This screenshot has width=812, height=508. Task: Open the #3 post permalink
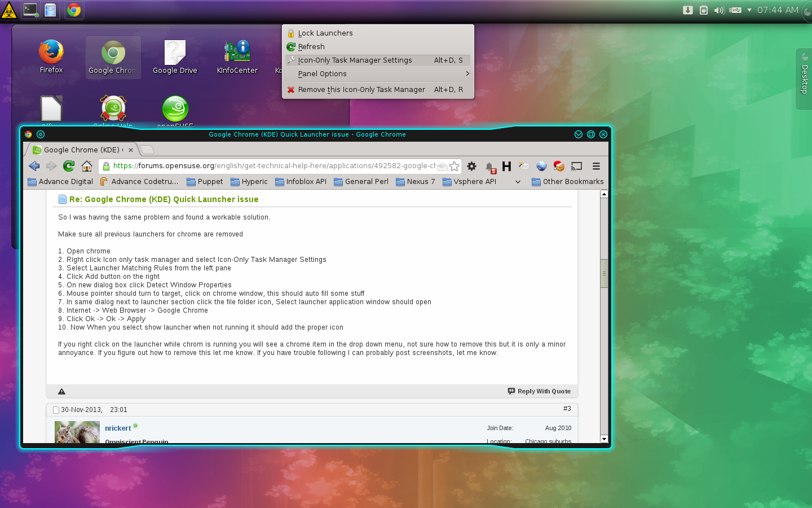click(567, 409)
